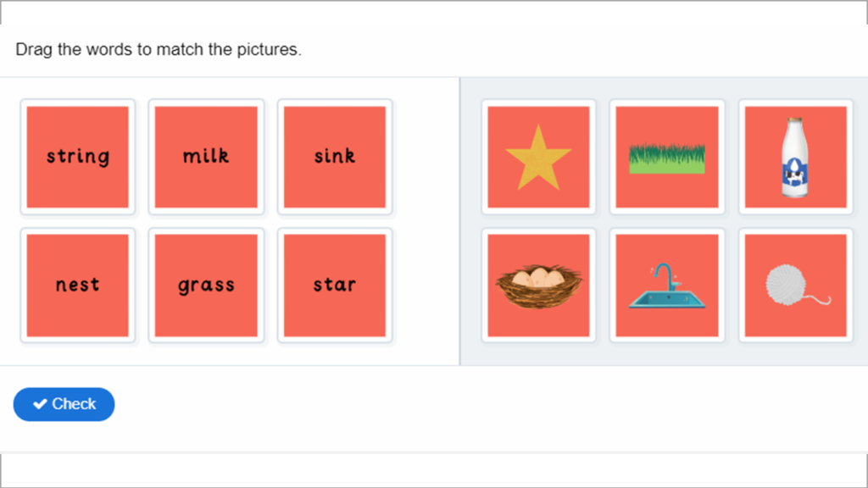Select the sink word card

(x=334, y=157)
